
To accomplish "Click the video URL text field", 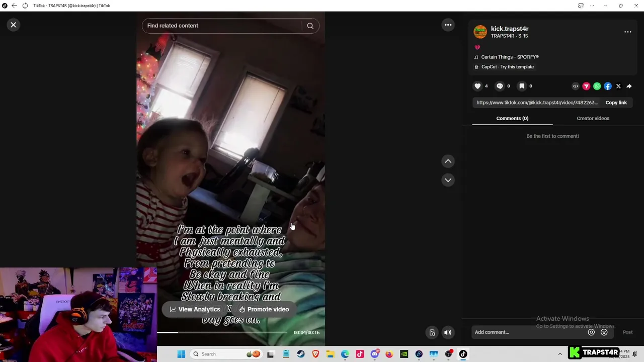I will click(x=537, y=103).
